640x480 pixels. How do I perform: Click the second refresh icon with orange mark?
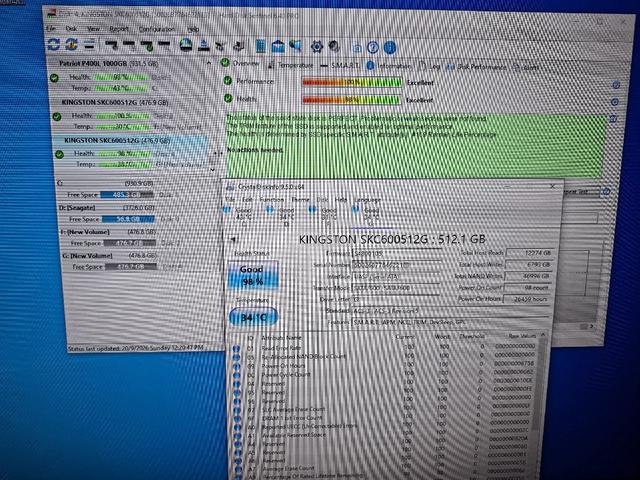(71, 44)
